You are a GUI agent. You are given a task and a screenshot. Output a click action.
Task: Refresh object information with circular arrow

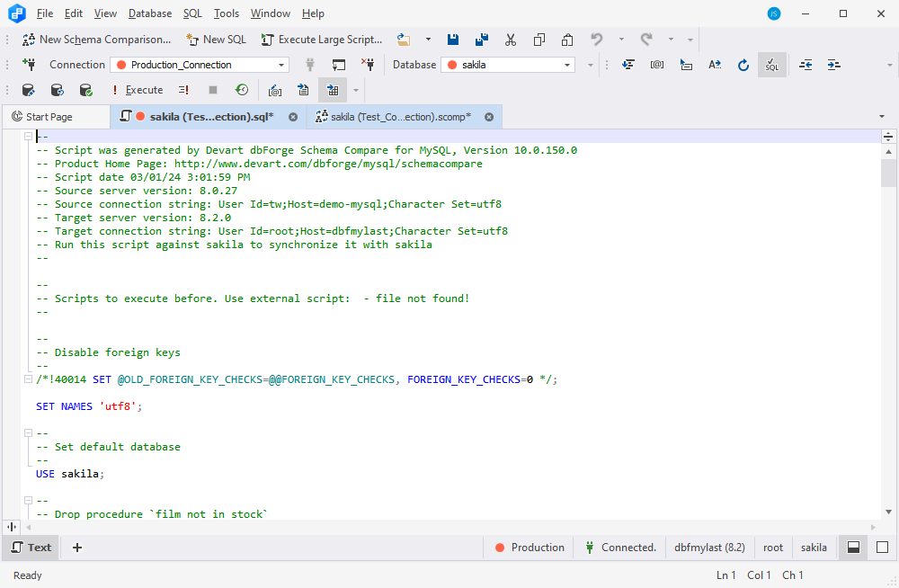pyautogui.click(x=743, y=65)
